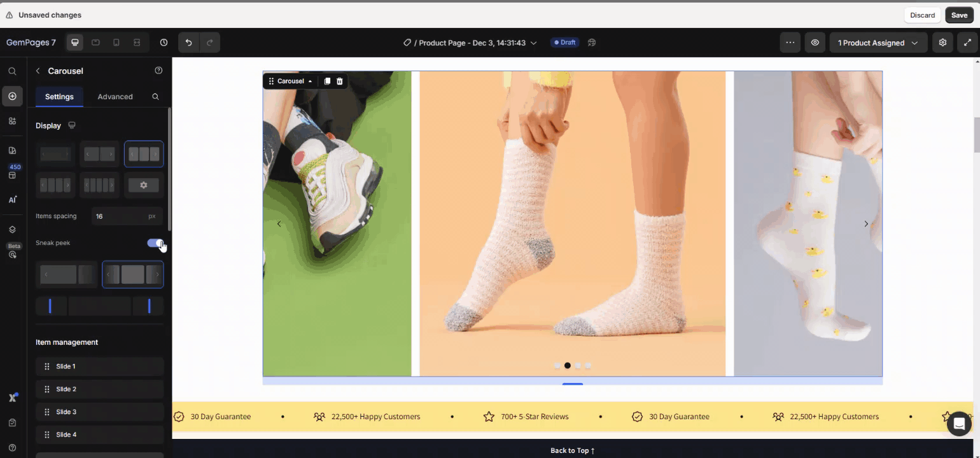The height and width of the screenshot is (458, 980).
Task: Click the Back to Top link
Action: coord(572,450)
